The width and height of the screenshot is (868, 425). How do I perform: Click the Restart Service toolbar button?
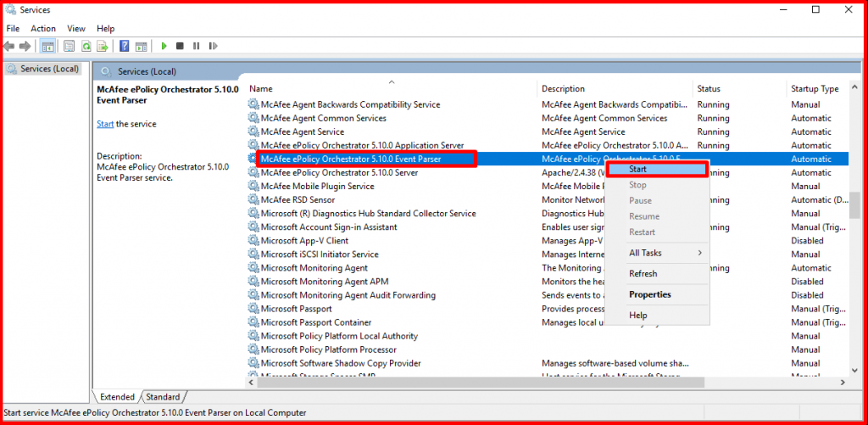pos(213,46)
